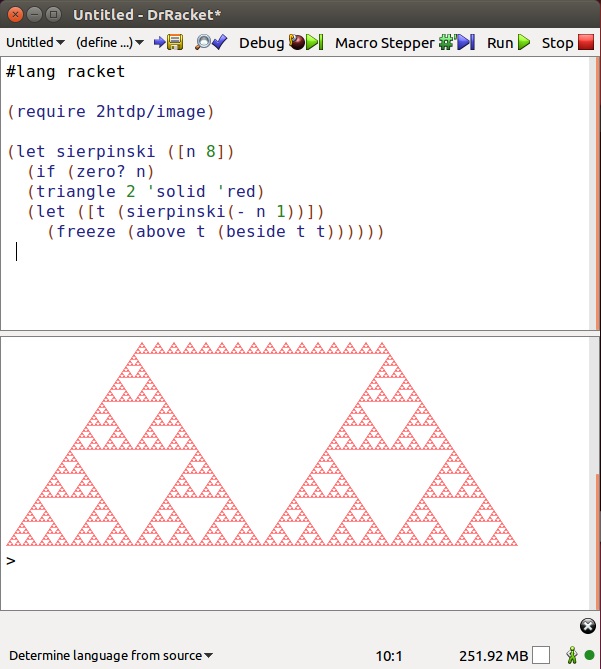Click the Save icon in the toolbar
Viewport: 601px width, 669px height.
[x=170, y=42]
